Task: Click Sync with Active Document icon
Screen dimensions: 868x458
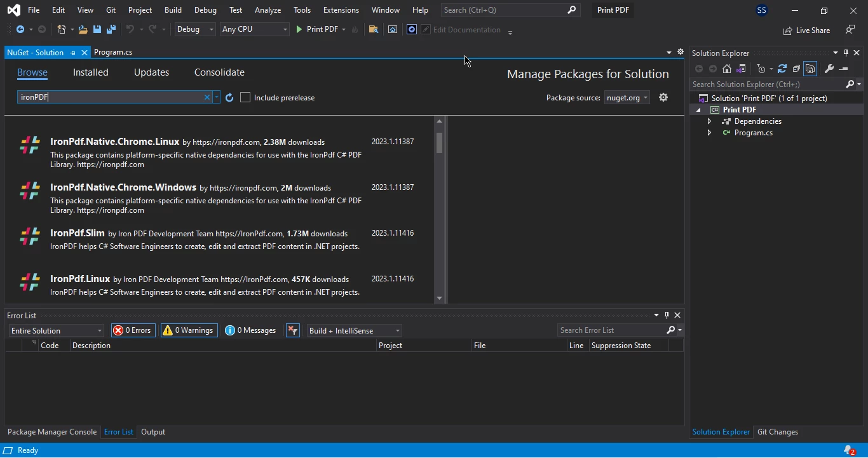Action: tap(782, 69)
